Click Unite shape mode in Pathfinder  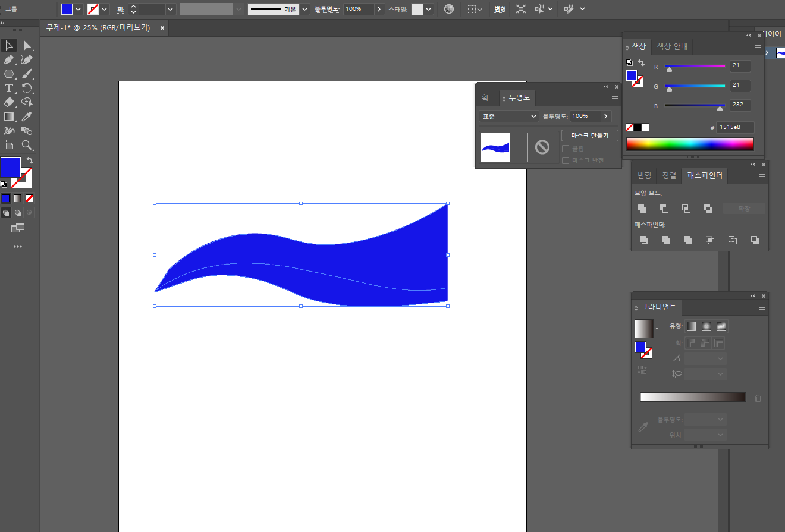click(x=642, y=209)
